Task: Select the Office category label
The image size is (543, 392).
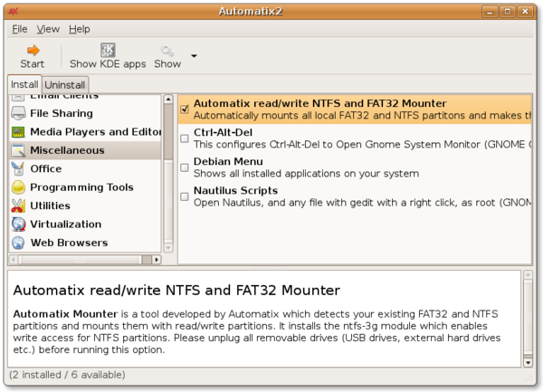Action: coord(46,168)
